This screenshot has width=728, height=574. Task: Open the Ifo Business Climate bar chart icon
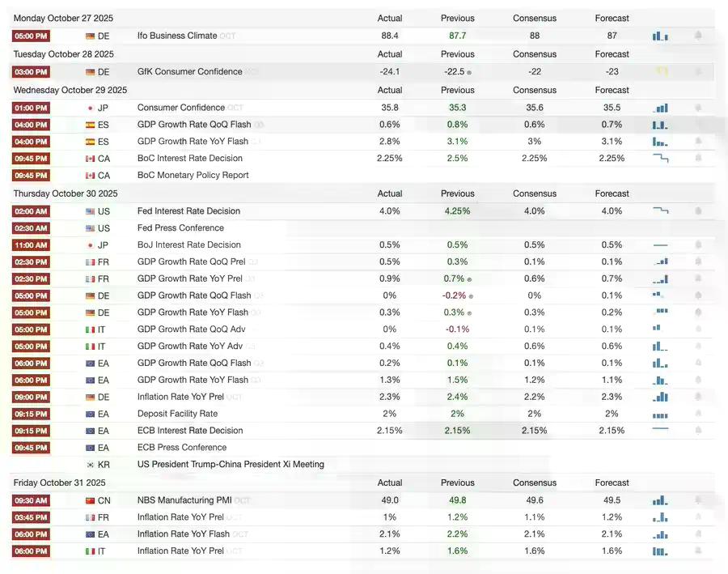pyautogui.click(x=660, y=36)
